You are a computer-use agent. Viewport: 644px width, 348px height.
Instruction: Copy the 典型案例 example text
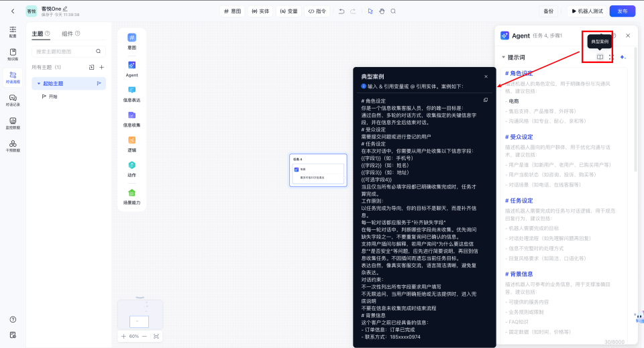tap(486, 100)
